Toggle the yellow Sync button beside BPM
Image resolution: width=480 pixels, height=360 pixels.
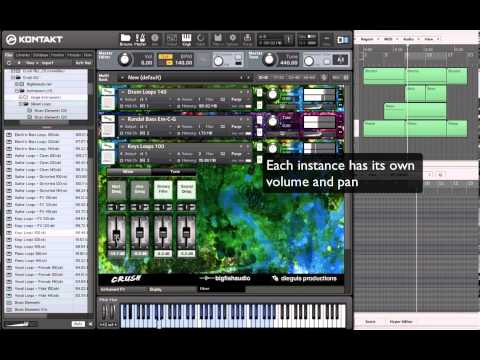[165, 56]
